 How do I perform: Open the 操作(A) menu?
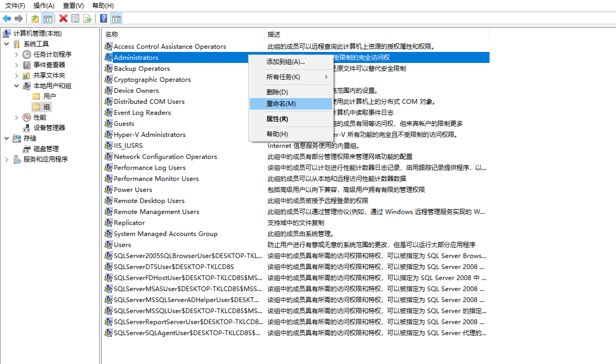[x=44, y=5]
